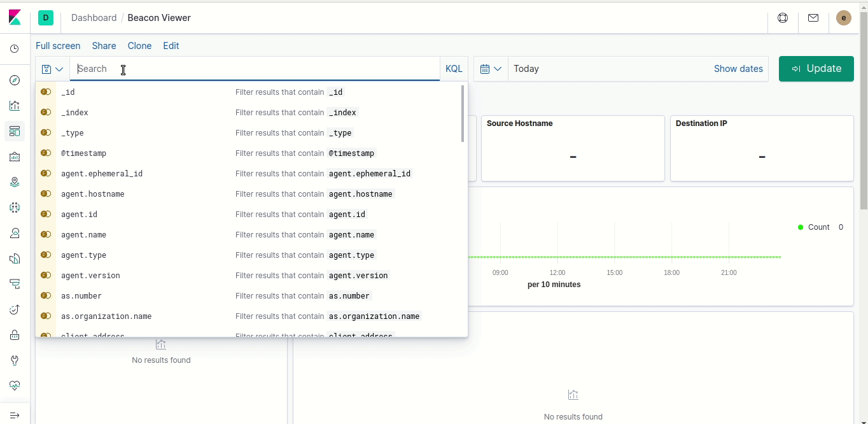Click the Kibana logo

(x=15, y=18)
